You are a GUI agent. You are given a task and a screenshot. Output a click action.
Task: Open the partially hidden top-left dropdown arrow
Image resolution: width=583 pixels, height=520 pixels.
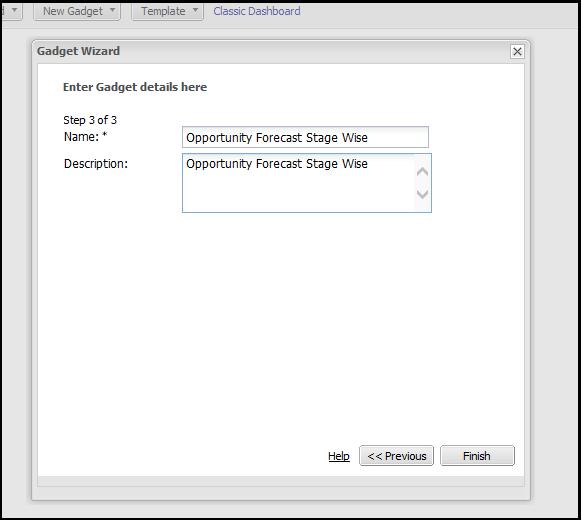pos(14,10)
